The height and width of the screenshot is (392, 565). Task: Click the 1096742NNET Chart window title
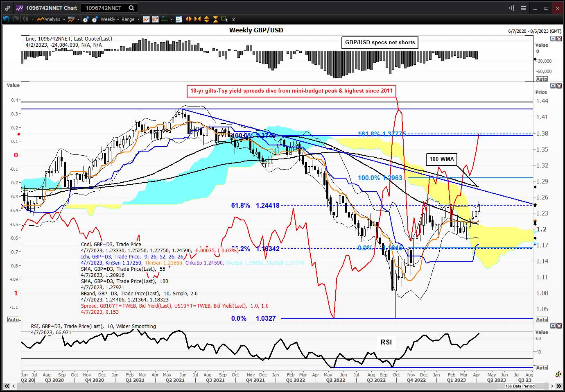(51, 8)
